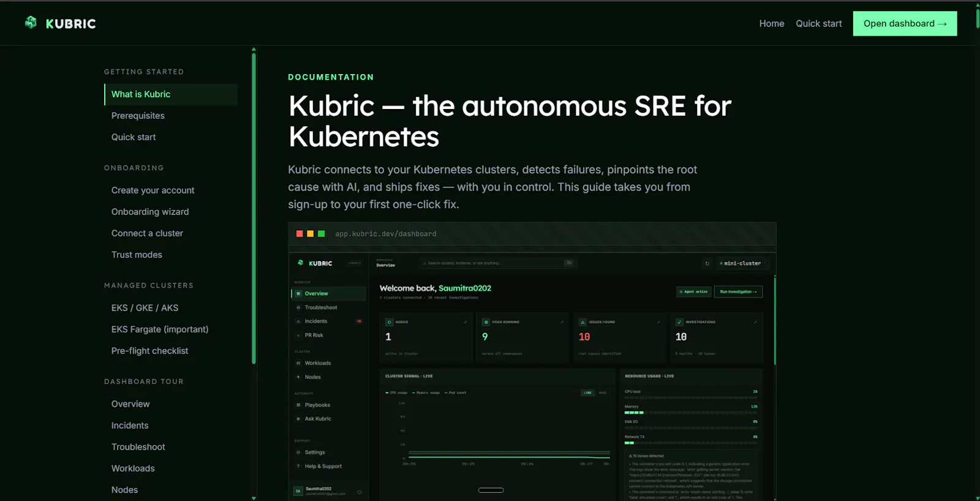Viewport: 980px width, 501px height.
Task: Expand the Nodes card arrow in preview
Action: click(x=465, y=322)
